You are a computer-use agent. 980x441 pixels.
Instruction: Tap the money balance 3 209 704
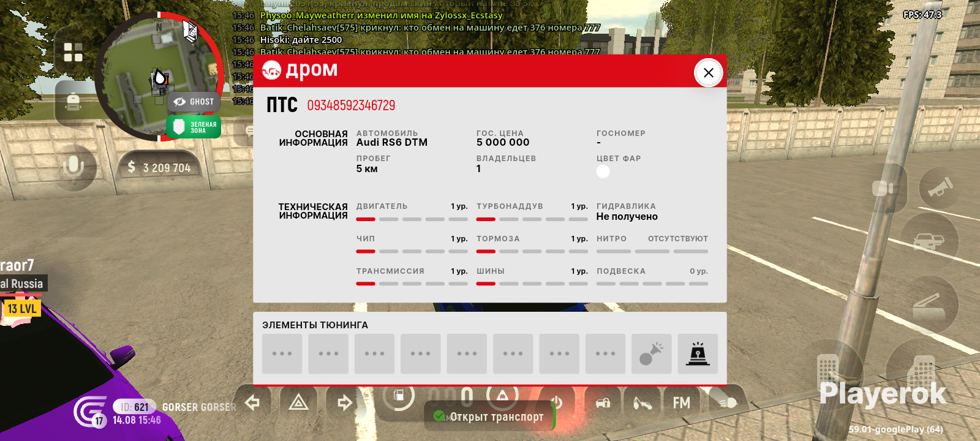pos(159,168)
